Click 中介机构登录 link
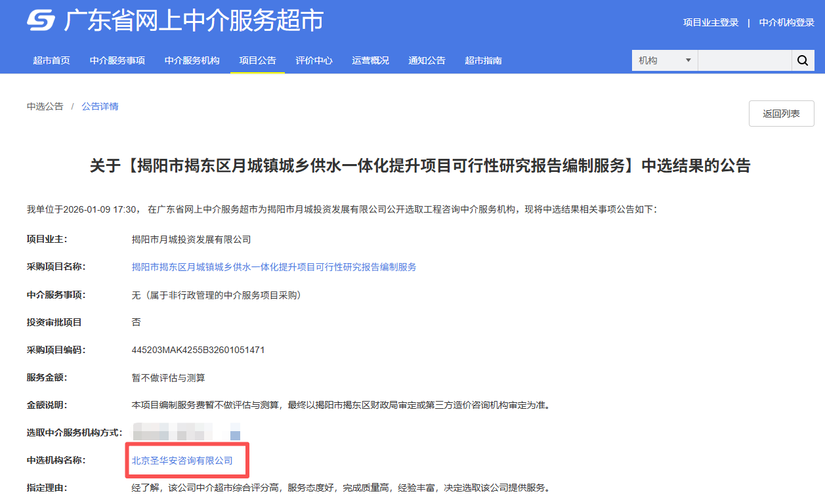 pos(786,22)
